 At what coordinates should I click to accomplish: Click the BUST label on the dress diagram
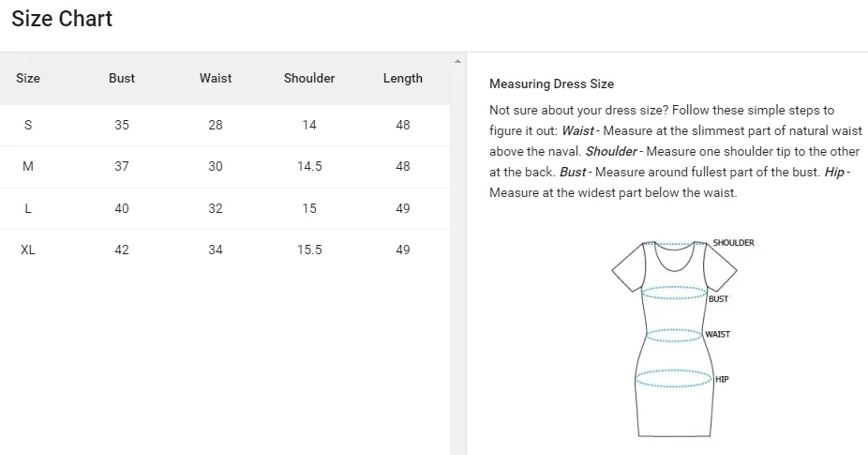[x=718, y=299]
